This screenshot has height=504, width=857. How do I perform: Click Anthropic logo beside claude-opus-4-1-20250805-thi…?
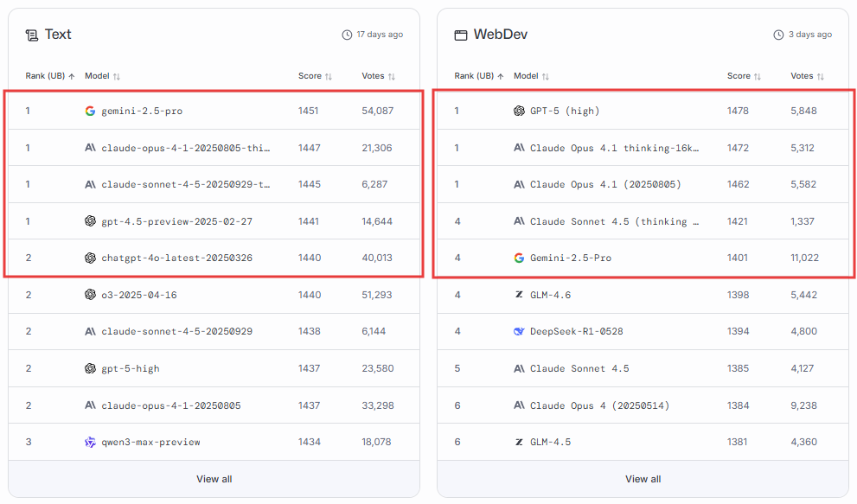90,148
